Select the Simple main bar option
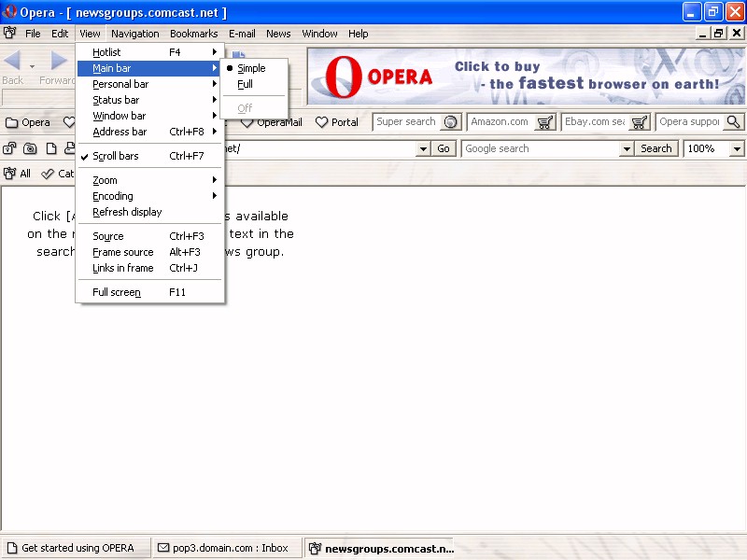Viewport: 747px width, 560px height. tap(251, 68)
